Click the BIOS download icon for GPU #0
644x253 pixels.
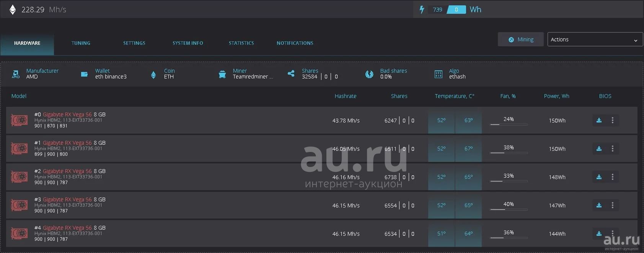[x=599, y=120]
